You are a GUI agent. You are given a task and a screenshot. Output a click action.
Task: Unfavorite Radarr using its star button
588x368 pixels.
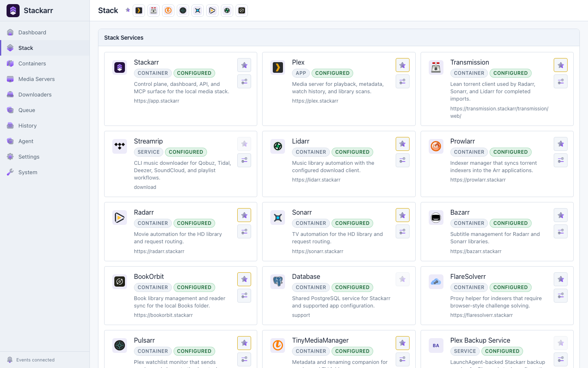(244, 215)
